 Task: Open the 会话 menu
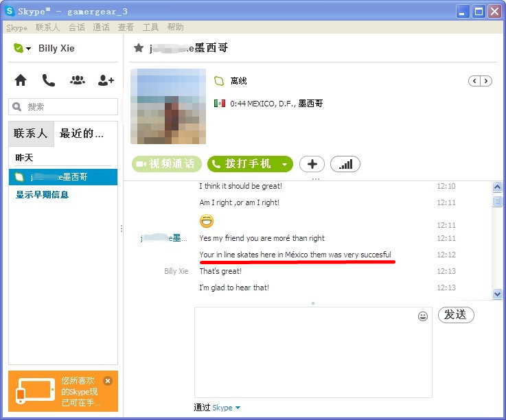77,27
